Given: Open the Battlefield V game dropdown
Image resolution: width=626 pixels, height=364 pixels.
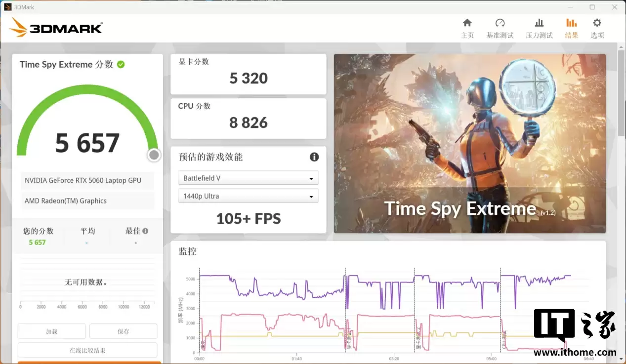Looking at the screenshot, I should coord(248,178).
